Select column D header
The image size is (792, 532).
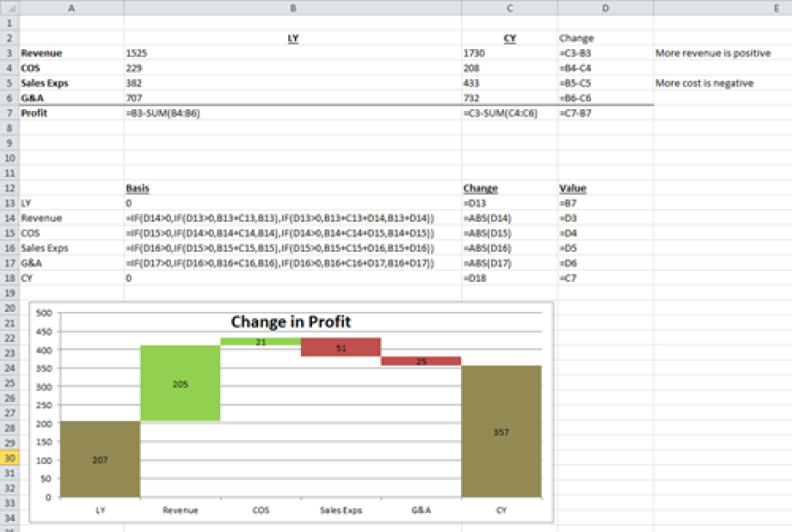click(605, 7)
